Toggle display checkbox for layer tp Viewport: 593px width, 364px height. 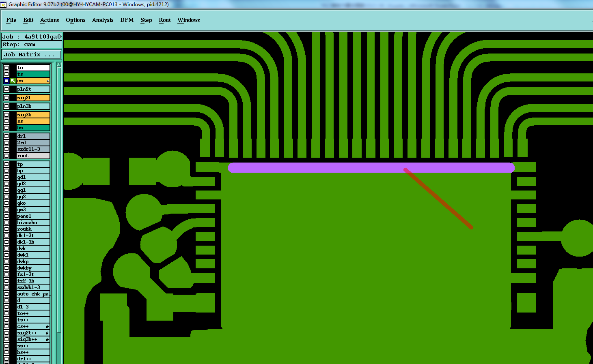(x=6, y=164)
